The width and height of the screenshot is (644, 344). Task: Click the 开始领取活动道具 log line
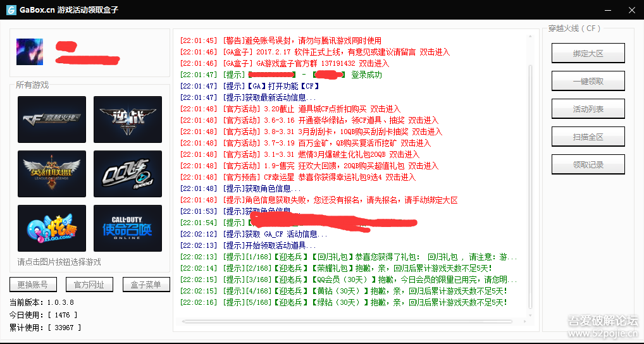248,245
